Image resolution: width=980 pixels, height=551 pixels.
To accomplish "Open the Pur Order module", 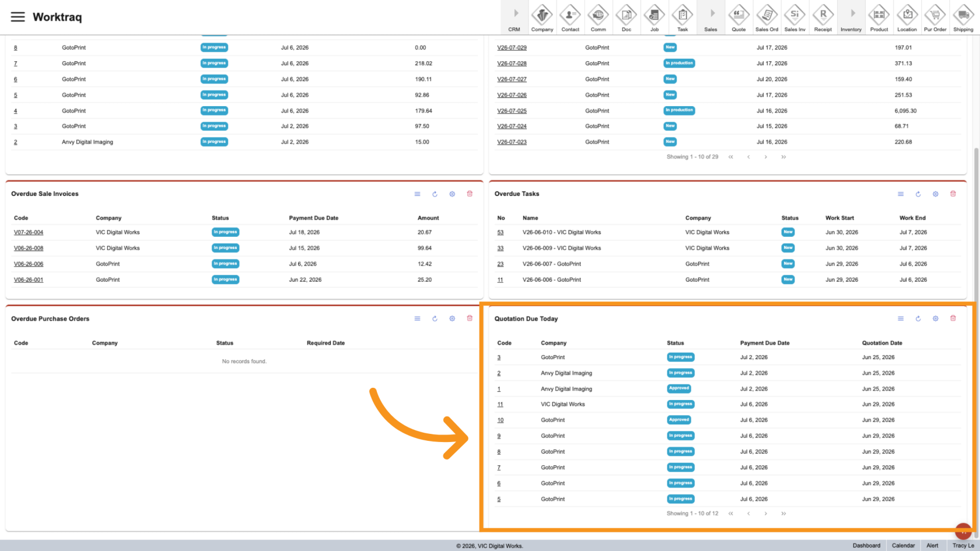I will 935,17.
